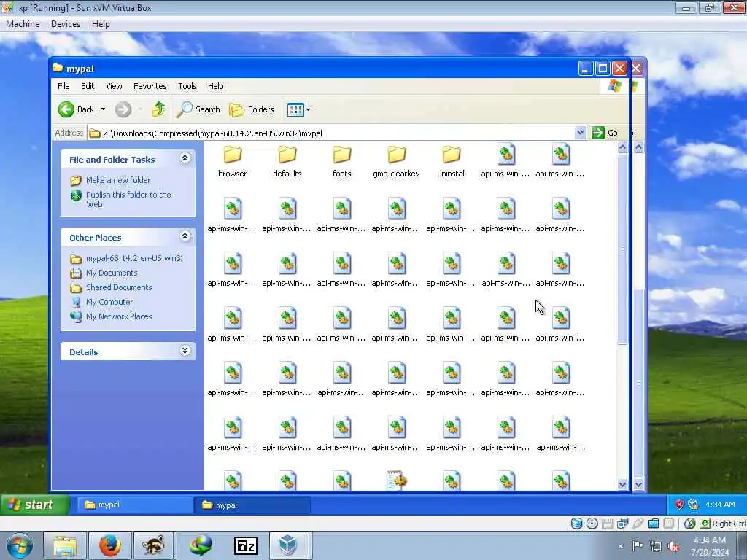The height and width of the screenshot is (560, 747).
Task: Click the Windows 7 Start orb
Action: pos(20,545)
